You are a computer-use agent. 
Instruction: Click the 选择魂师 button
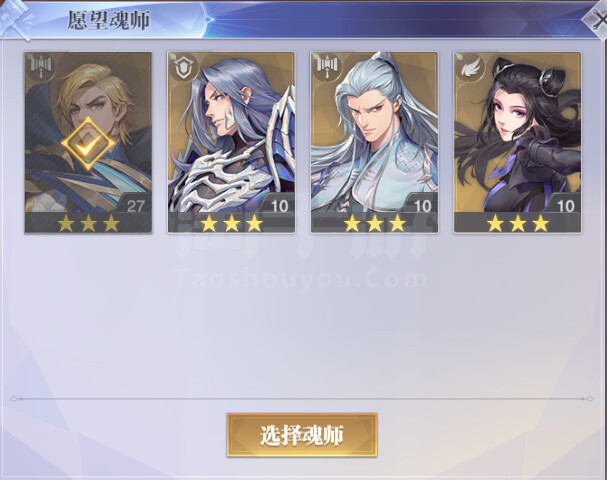(302, 435)
